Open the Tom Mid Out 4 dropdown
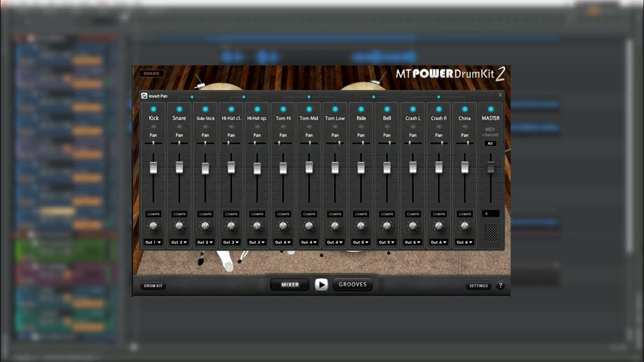This screenshot has width=644, height=362. point(309,242)
